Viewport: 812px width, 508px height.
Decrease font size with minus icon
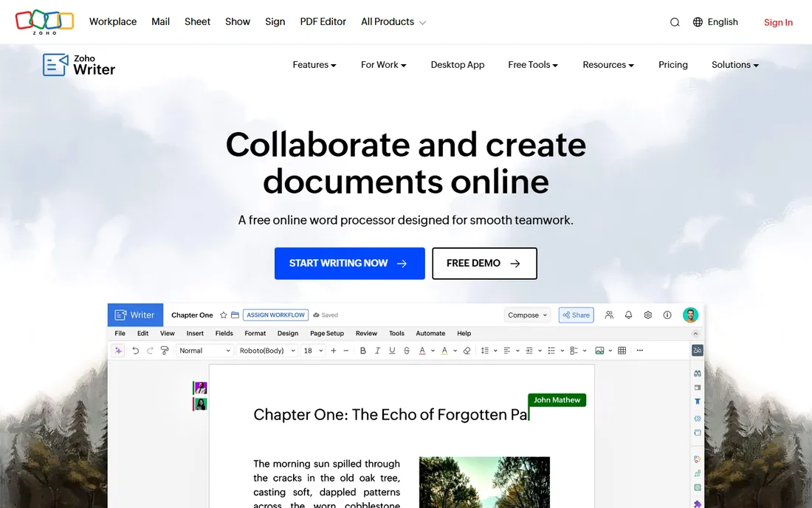(346, 351)
